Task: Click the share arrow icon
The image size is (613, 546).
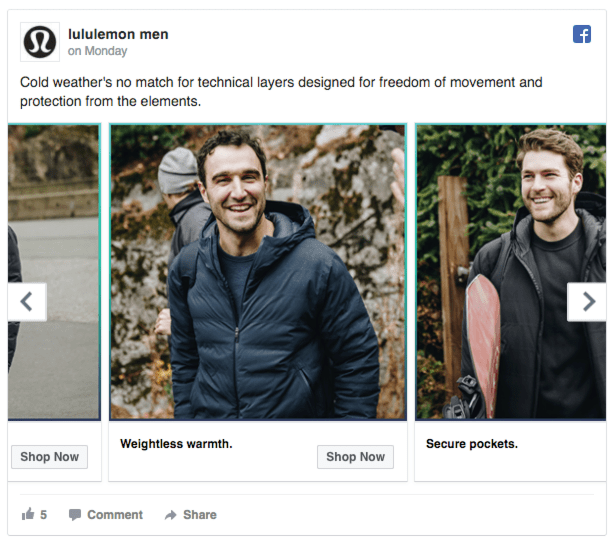Action: (x=171, y=515)
